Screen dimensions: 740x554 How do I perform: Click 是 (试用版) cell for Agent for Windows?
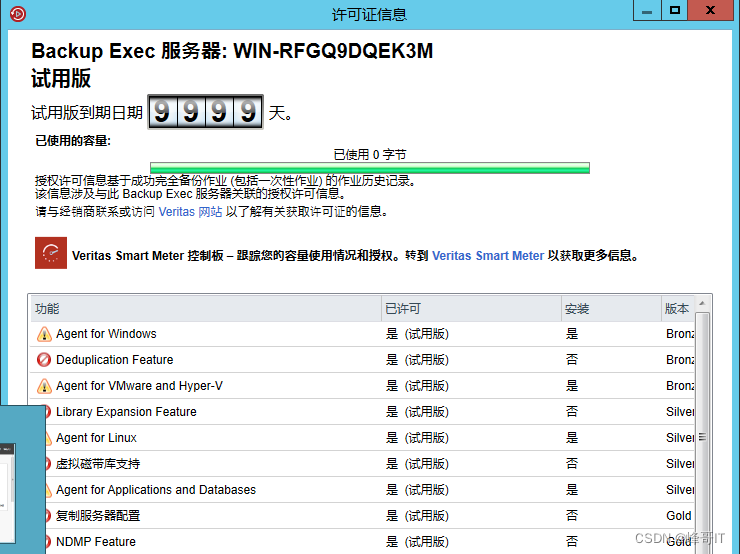pyautogui.click(x=417, y=334)
